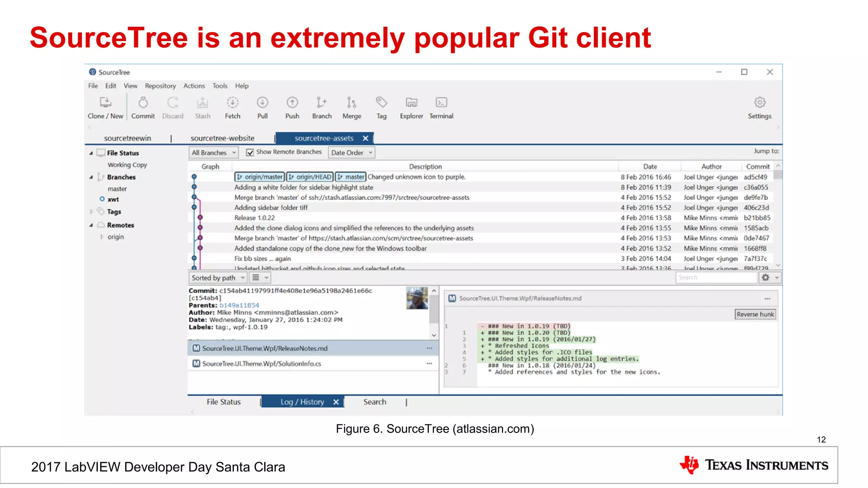Image resolution: width=868 pixels, height=488 pixels.
Task: Select the master branch in sidebar
Action: [x=117, y=189]
